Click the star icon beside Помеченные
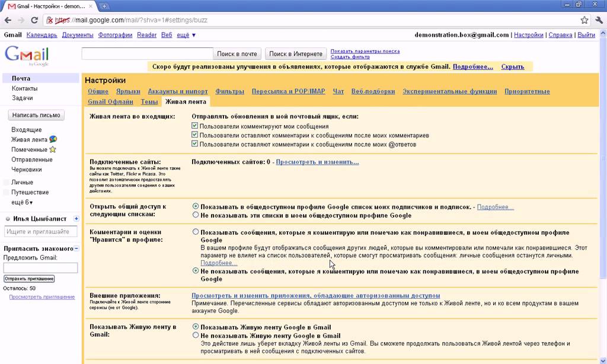Screen dimensions: 607x364 [53, 149]
